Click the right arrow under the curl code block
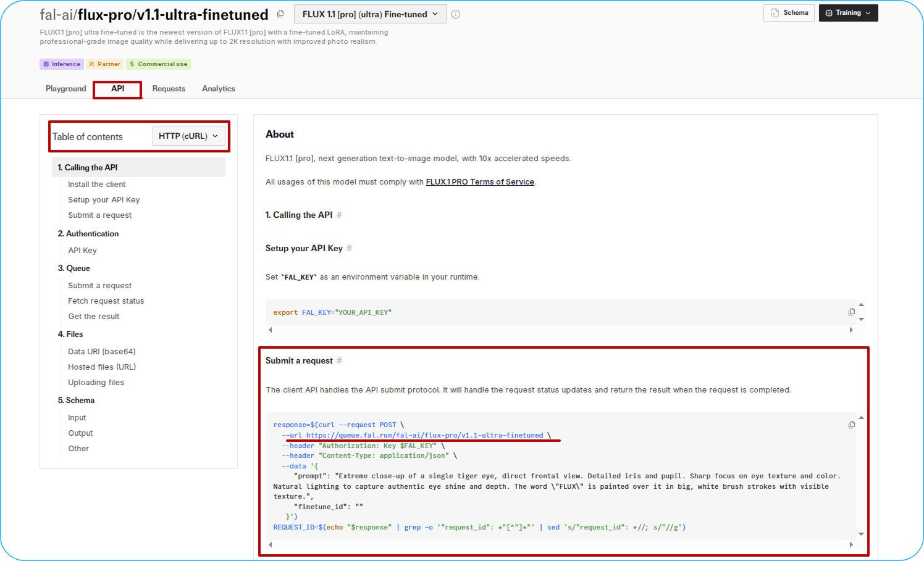 click(851, 544)
